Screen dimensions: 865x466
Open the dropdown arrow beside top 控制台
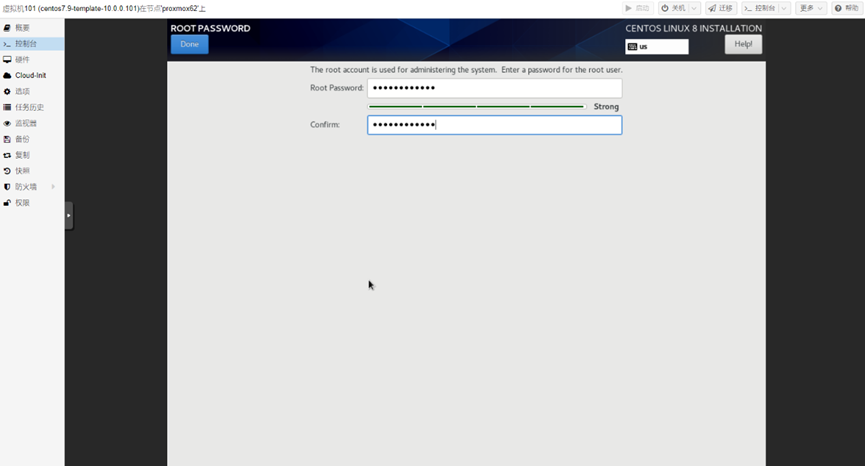[784, 8]
